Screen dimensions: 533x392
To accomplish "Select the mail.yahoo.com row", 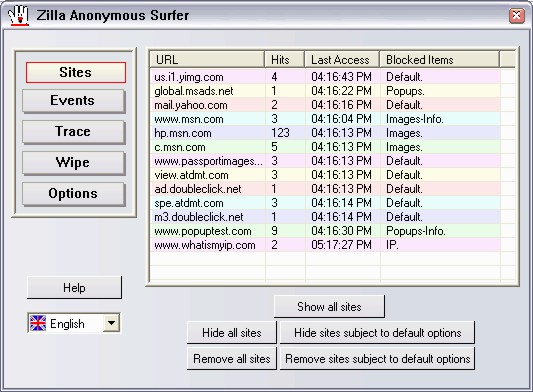I will (326, 105).
